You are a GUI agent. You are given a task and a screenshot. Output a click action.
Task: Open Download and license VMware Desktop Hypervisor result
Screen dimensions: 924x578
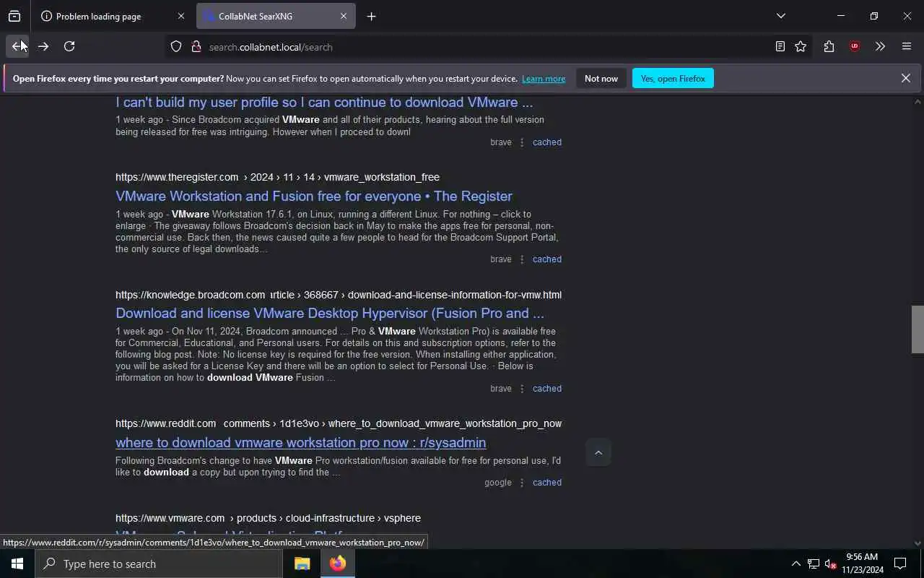tap(330, 313)
